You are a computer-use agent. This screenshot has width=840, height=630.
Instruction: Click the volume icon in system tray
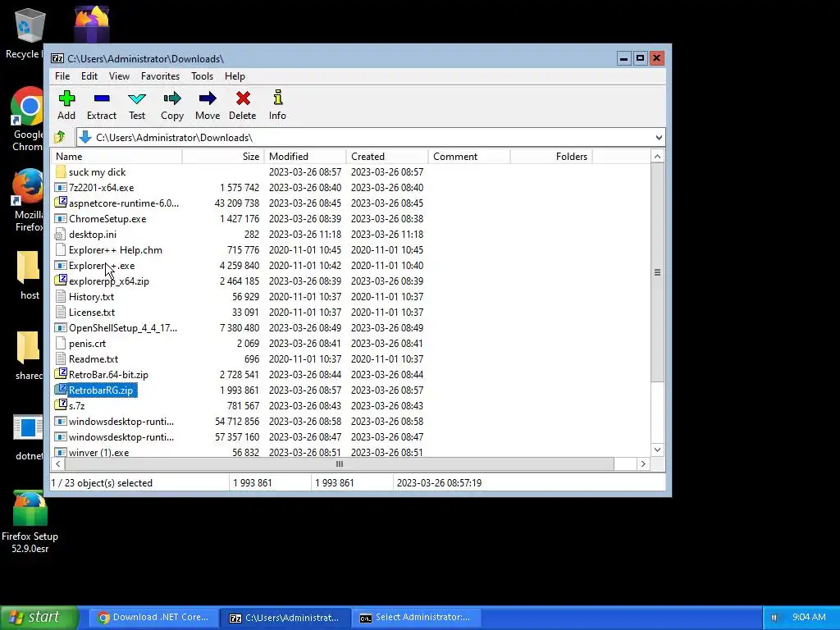(x=774, y=618)
